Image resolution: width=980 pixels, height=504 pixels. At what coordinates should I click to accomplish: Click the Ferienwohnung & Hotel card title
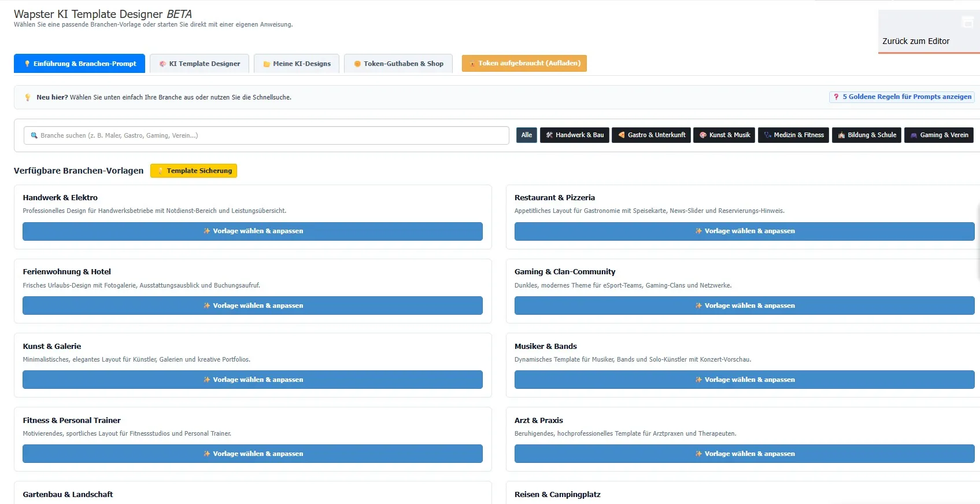pyautogui.click(x=66, y=271)
